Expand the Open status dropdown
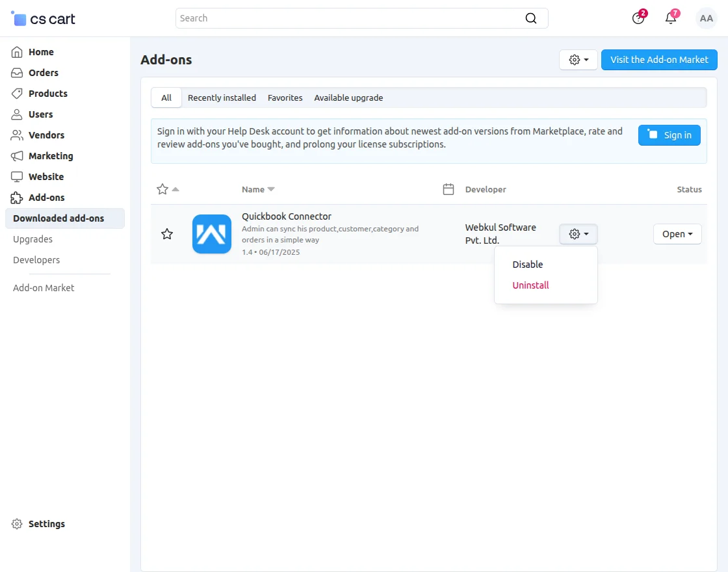The image size is (728, 572). coord(677,234)
